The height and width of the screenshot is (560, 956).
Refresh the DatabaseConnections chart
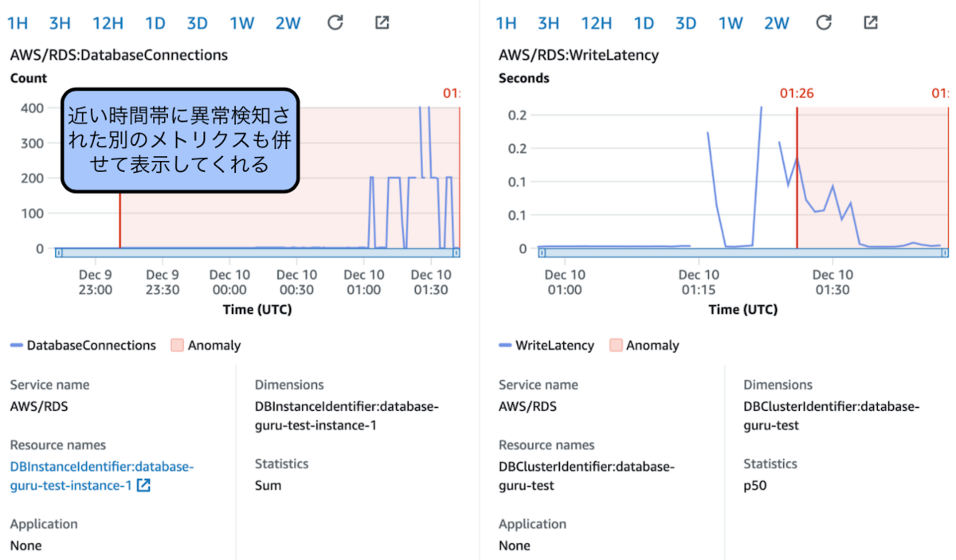point(335,22)
